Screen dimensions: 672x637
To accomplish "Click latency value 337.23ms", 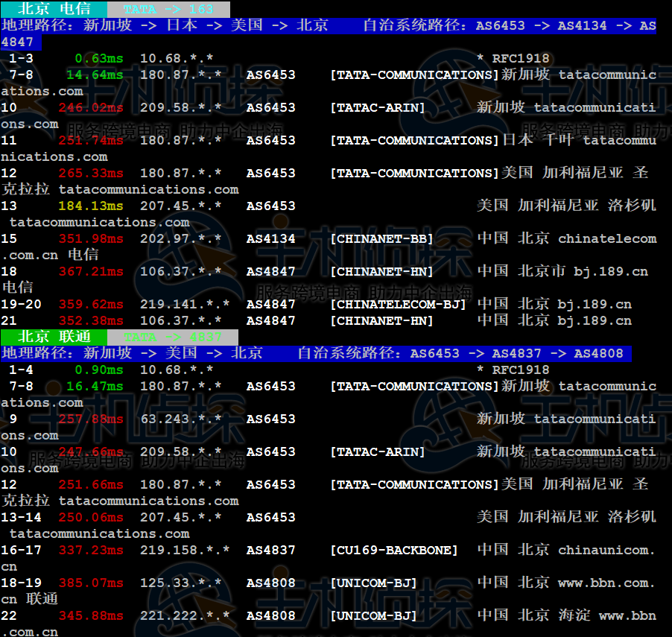I will [91, 550].
